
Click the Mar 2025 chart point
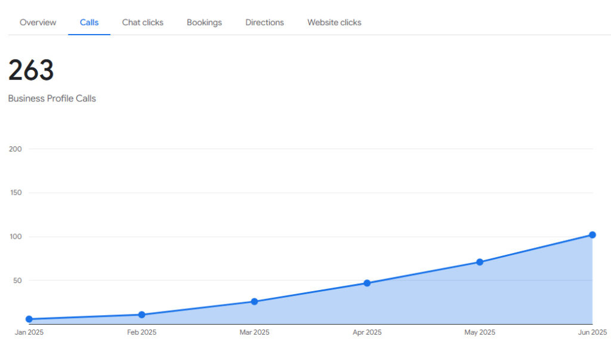point(254,301)
